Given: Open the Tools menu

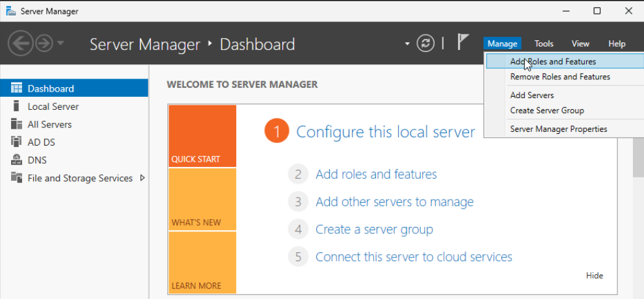Looking at the screenshot, I should tap(544, 44).
